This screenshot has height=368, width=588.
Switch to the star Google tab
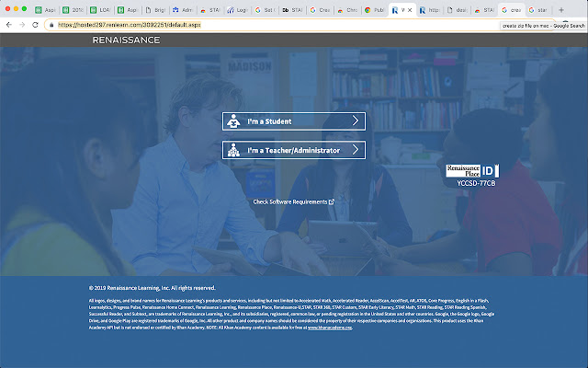pyautogui.click(x=537, y=10)
